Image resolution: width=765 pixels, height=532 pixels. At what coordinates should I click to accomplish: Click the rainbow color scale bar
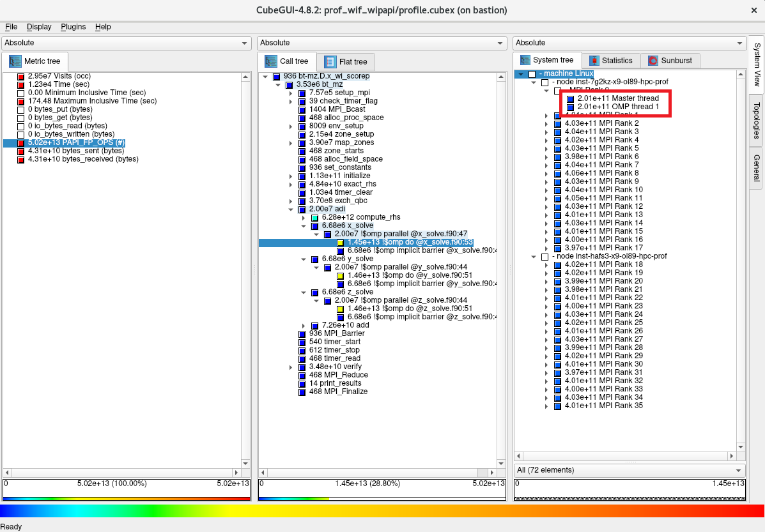(382, 511)
